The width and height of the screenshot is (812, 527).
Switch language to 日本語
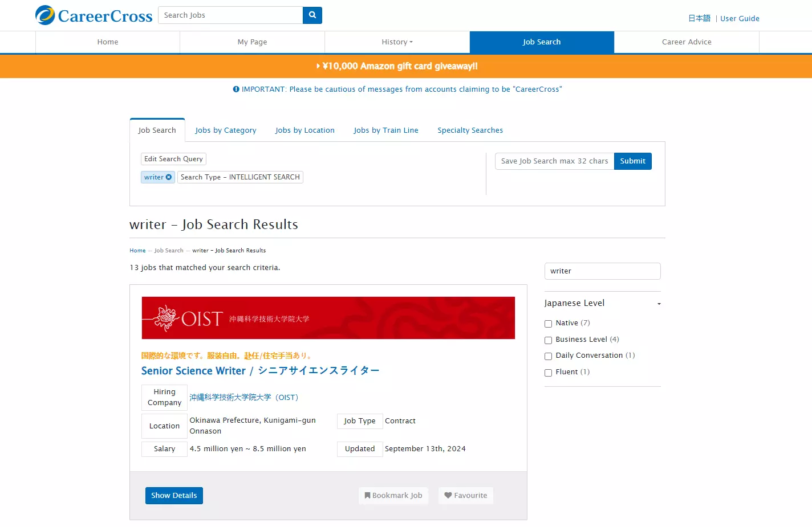[699, 18]
